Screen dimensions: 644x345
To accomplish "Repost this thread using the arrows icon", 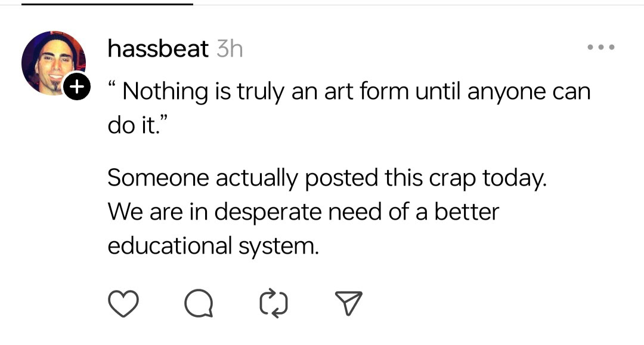I will 274,304.
